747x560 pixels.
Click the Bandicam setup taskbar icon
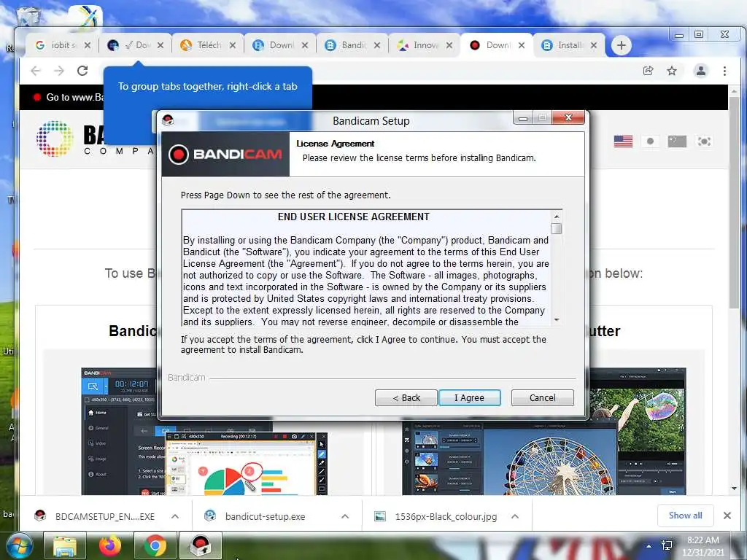201,545
